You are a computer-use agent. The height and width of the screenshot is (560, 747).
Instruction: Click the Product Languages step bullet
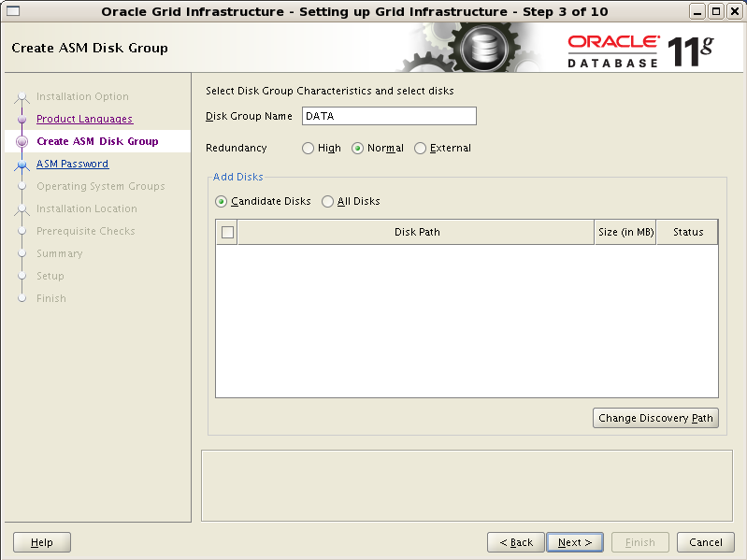(22, 119)
